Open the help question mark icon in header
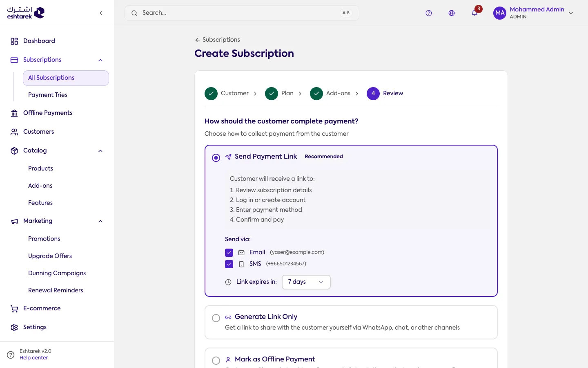The height and width of the screenshot is (368, 588). click(429, 13)
